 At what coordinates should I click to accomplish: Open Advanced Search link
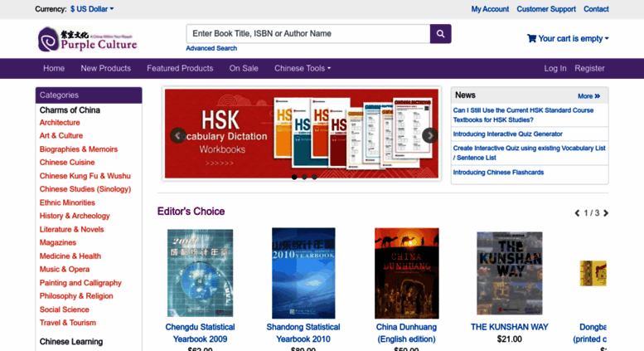click(x=211, y=48)
